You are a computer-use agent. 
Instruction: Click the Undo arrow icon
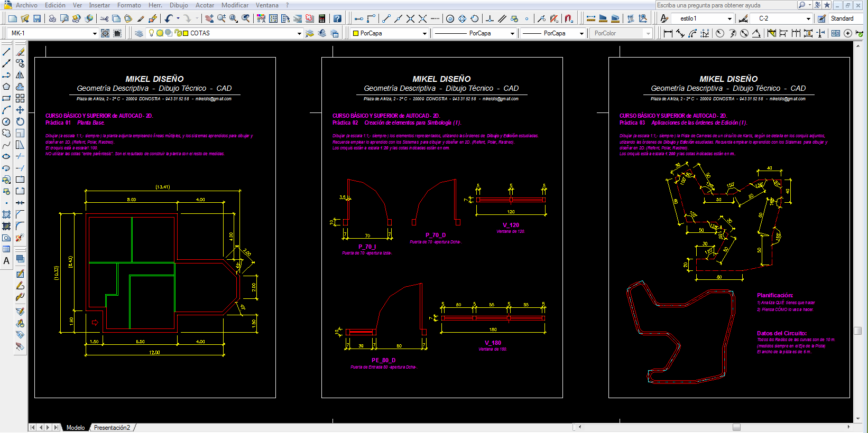click(168, 18)
